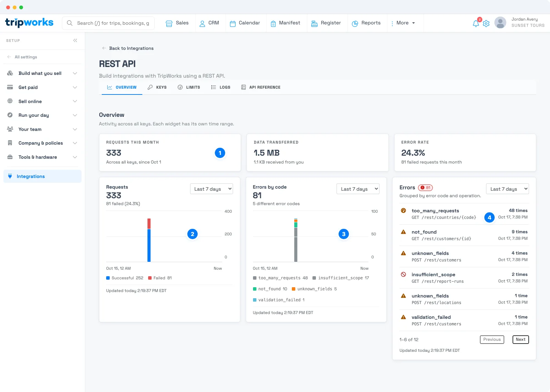Click the search magnifier icon
The image size is (550, 392).
(x=70, y=23)
